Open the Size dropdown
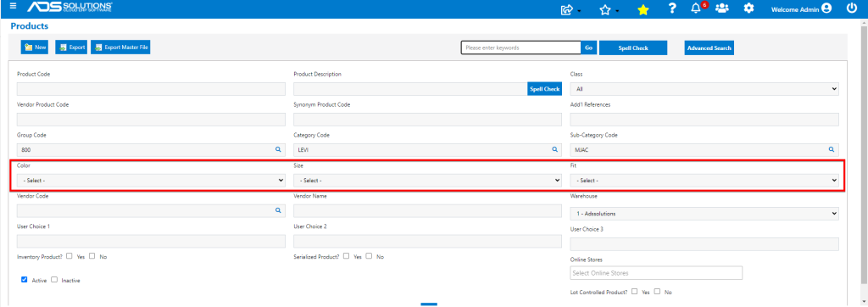 427,180
